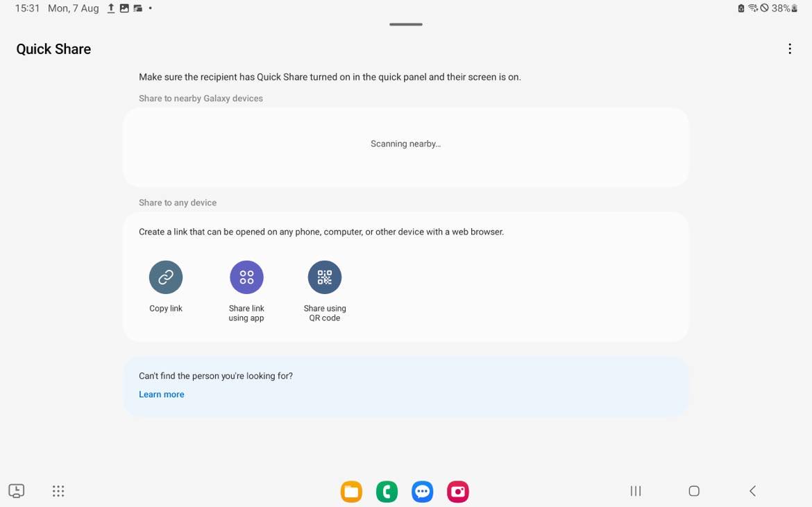Image resolution: width=812 pixels, height=507 pixels.
Task: Launch the yellow My Files app
Action: pos(351,492)
